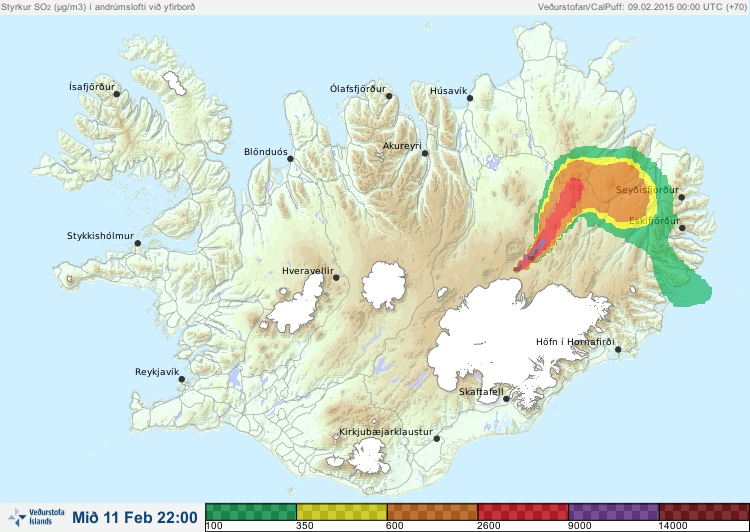Image resolution: width=750 pixels, height=532 pixels.
Task: Click the legend value '350'
Action: click(305, 526)
